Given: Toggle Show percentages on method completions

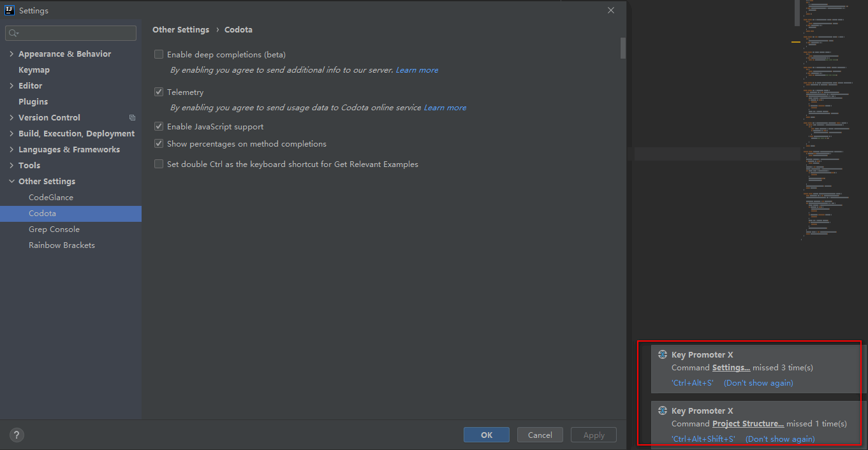Looking at the screenshot, I should click(x=159, y=143).
